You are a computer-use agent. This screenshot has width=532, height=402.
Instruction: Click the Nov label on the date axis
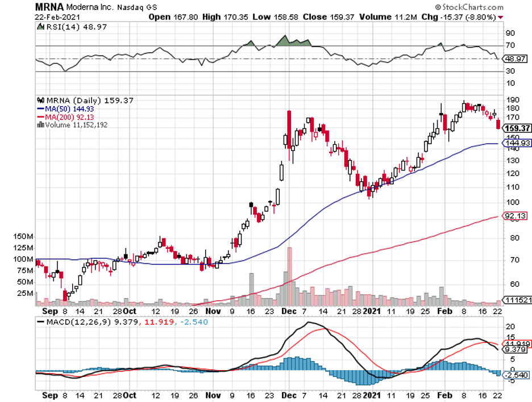pyautogui.click(x=213, y=311)
